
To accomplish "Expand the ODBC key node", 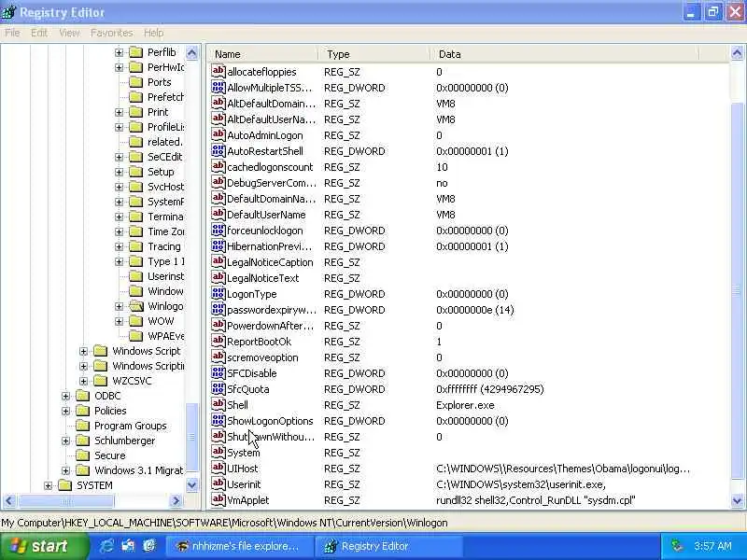I will (65, 396).
